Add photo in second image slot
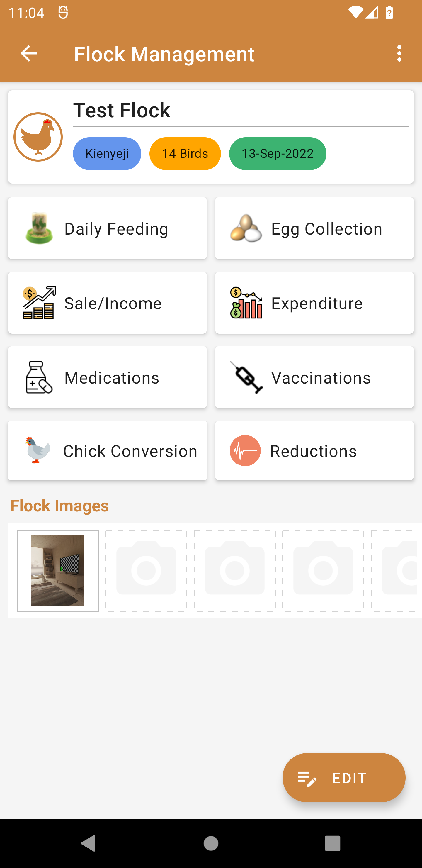This screenshot has height=868, width=422. point(146,570)
